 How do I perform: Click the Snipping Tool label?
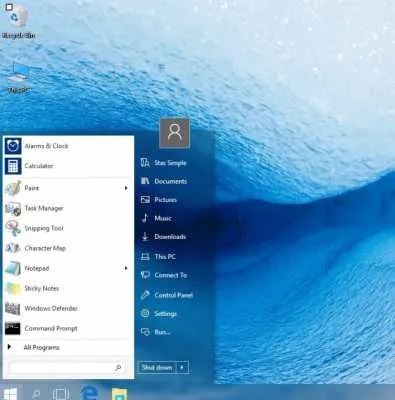coord(44,228)
